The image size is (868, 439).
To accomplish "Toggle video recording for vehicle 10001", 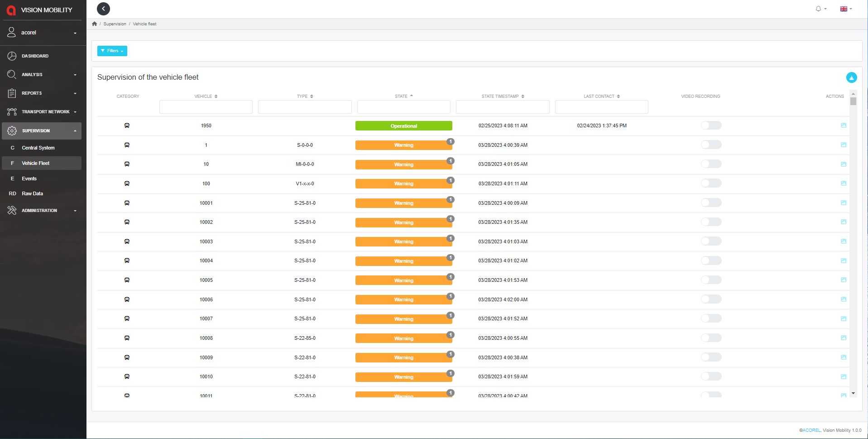I will [x=711, y=203].
